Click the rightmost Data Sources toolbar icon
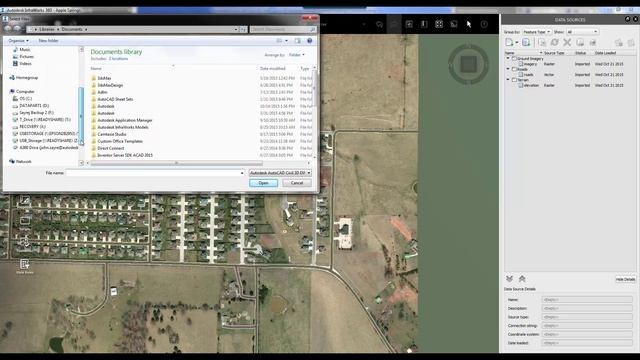This screenshot has width=640, height=360. [631, 42]
